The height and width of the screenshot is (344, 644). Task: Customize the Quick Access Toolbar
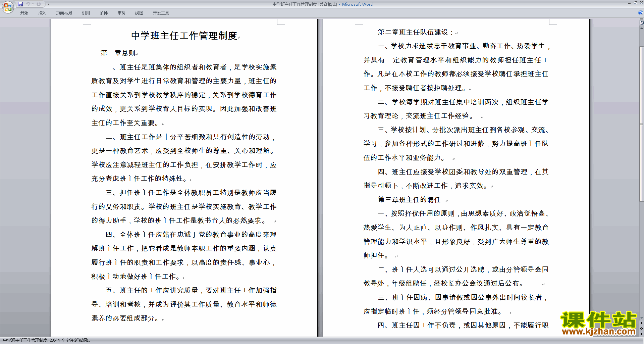[48, 4]
